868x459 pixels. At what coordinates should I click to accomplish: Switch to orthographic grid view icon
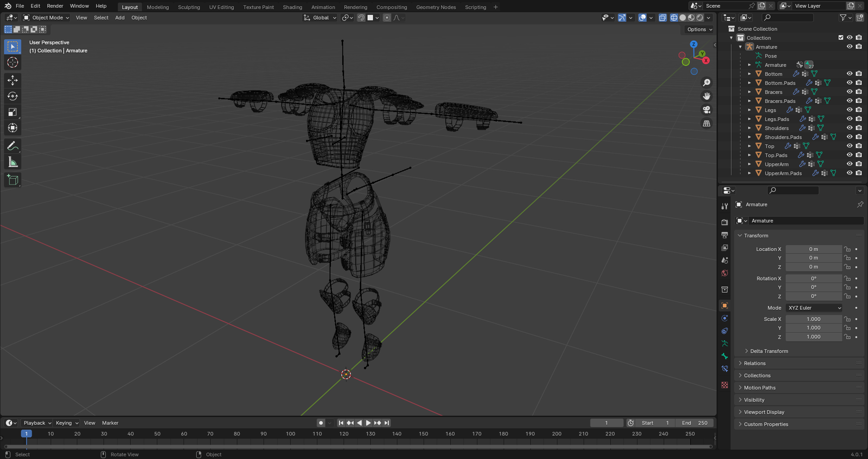(x=706, y=124)
